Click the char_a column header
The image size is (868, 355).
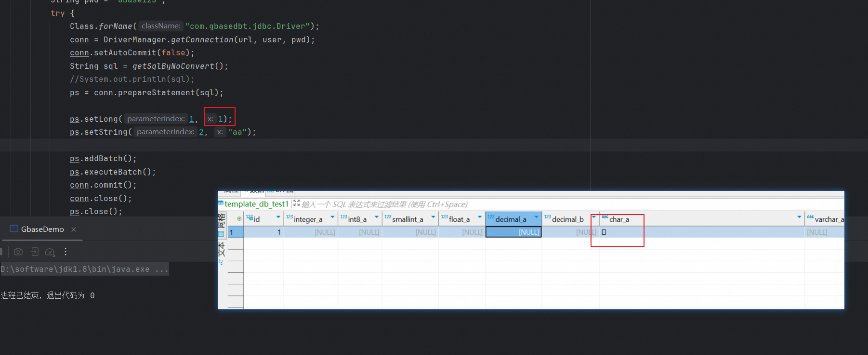click(702, 219)
